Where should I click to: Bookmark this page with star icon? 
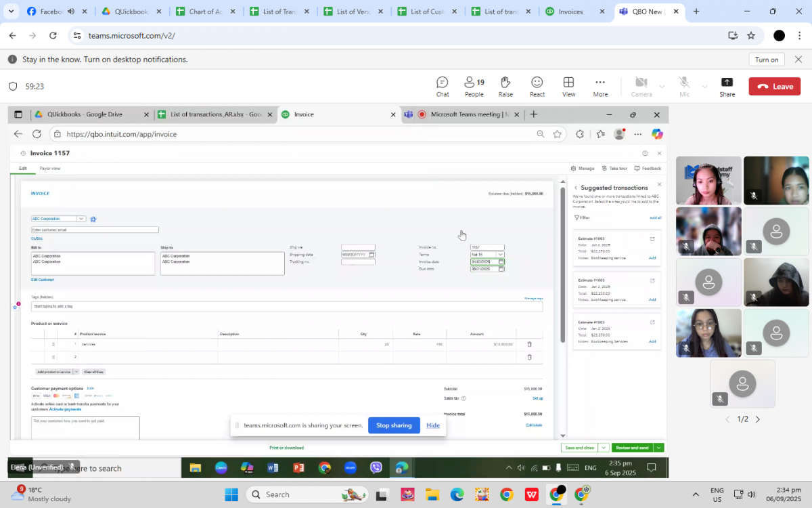tap(751, 35)
